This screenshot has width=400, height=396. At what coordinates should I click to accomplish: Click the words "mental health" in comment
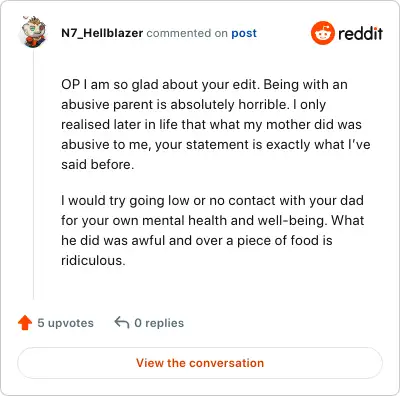pos(193,220)
